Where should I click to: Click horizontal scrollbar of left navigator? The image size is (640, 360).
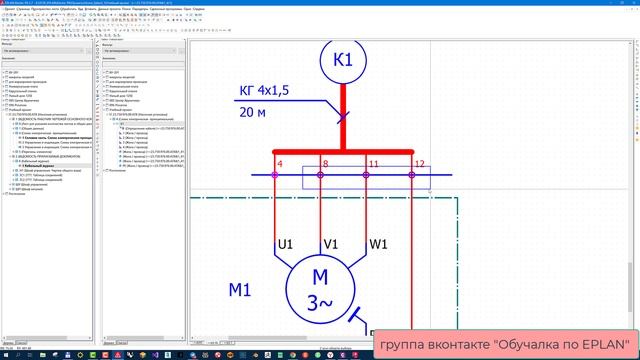point(37,338)
